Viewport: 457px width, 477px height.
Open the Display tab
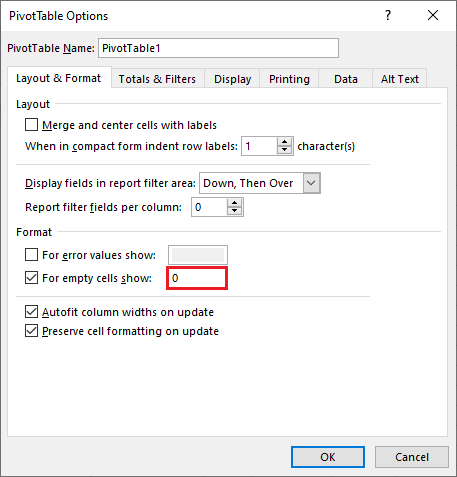tap(232, 79)
